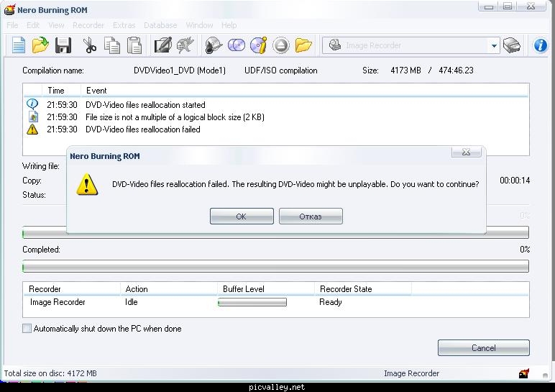Click 'Image Recorder' in the status bar
Image resolution: width=555 pixels, height=392 pixels.
[411, 373]
